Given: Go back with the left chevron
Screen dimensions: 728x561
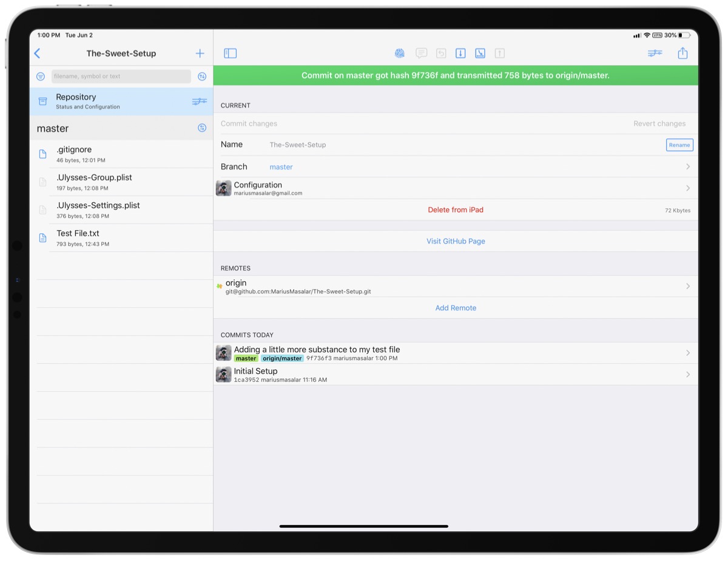Looking at the screenshot, I should point(37,53).
